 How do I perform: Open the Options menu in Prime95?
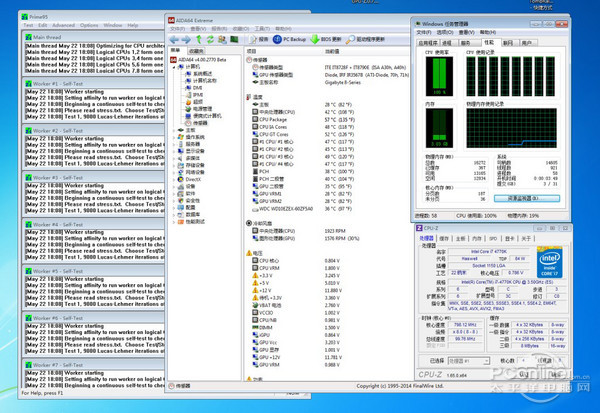pyautogui.click(x=90, y=23)
